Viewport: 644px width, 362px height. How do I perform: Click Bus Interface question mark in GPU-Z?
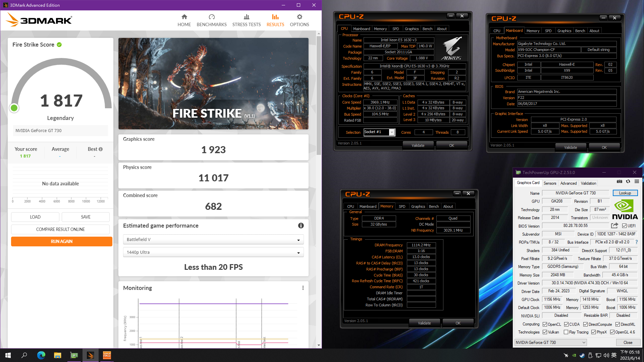pos(637,242)
